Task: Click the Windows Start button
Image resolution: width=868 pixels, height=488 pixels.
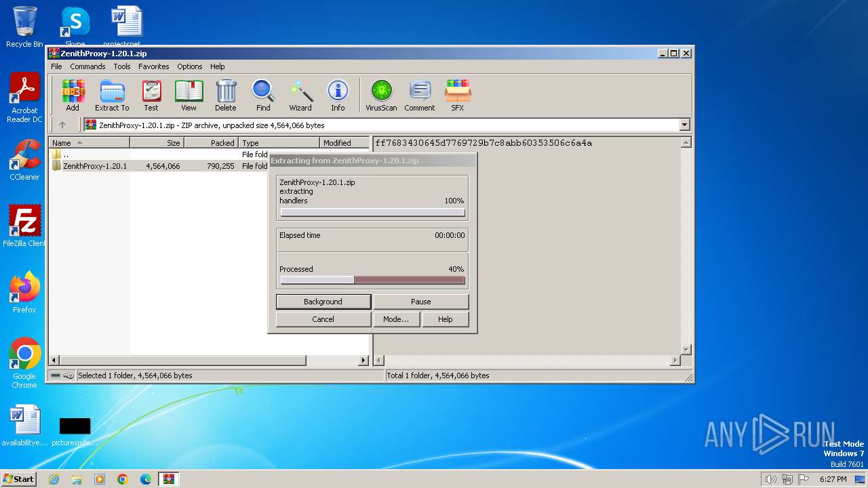Action: click(19, 479)
